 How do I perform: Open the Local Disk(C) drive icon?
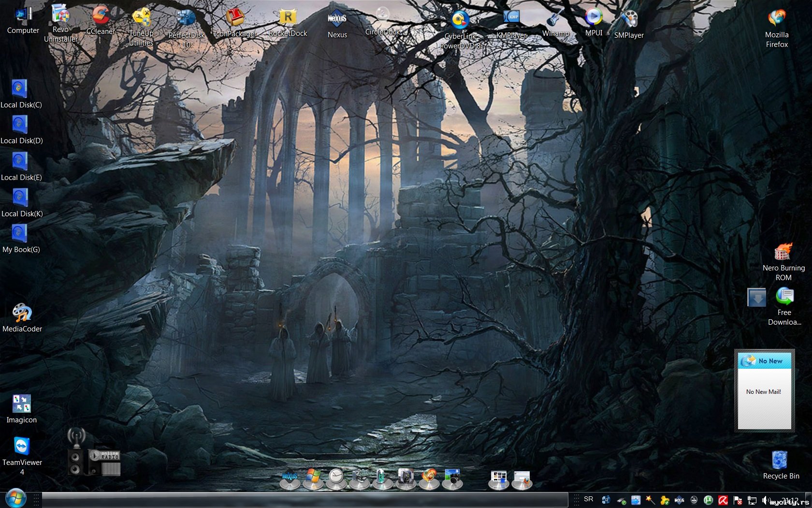[21, 94]
